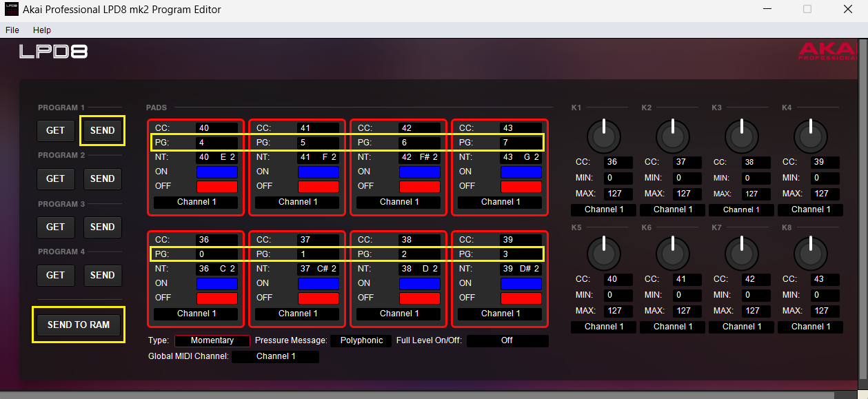Open Channel dropdown under knob K8
The height and width of the screenshot is (399, 868).
811,327
